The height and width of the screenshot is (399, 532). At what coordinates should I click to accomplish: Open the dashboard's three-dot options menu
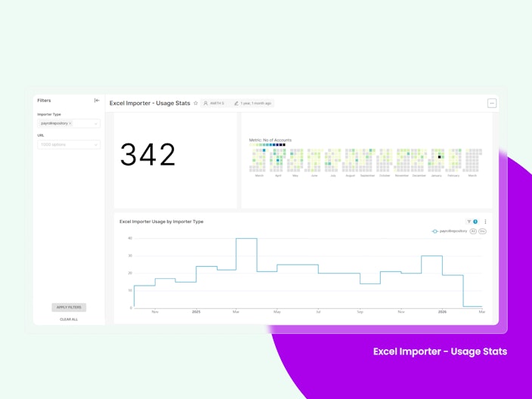[x=492, y=103]
